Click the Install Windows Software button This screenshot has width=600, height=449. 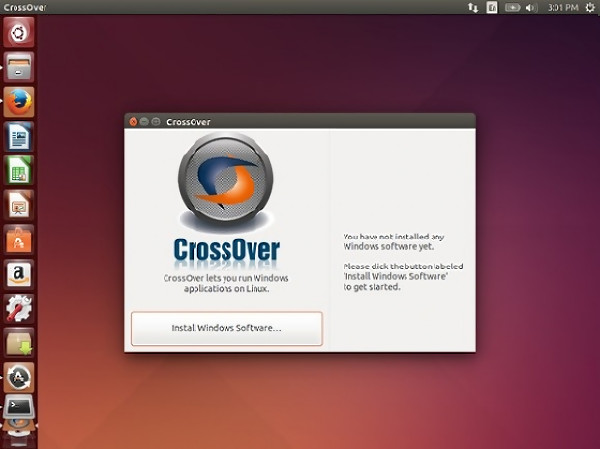(x=226, y=328)
